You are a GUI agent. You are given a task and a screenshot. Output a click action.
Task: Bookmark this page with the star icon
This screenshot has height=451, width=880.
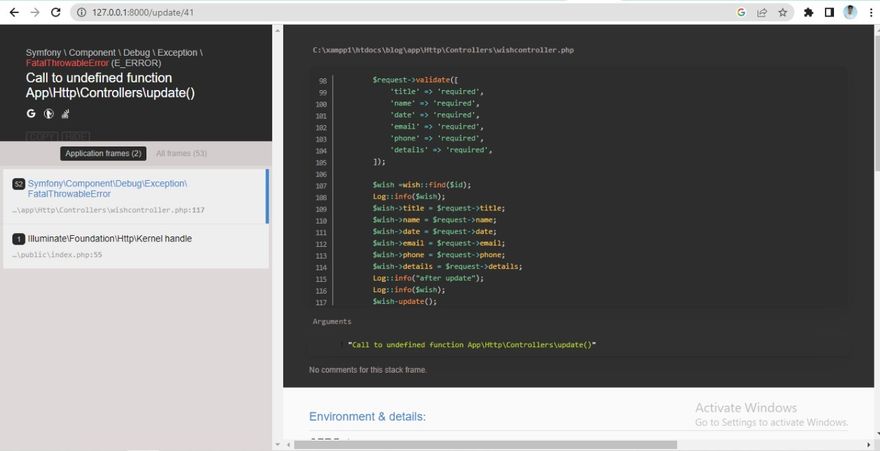pyautogui.click(x=782, y=12)
